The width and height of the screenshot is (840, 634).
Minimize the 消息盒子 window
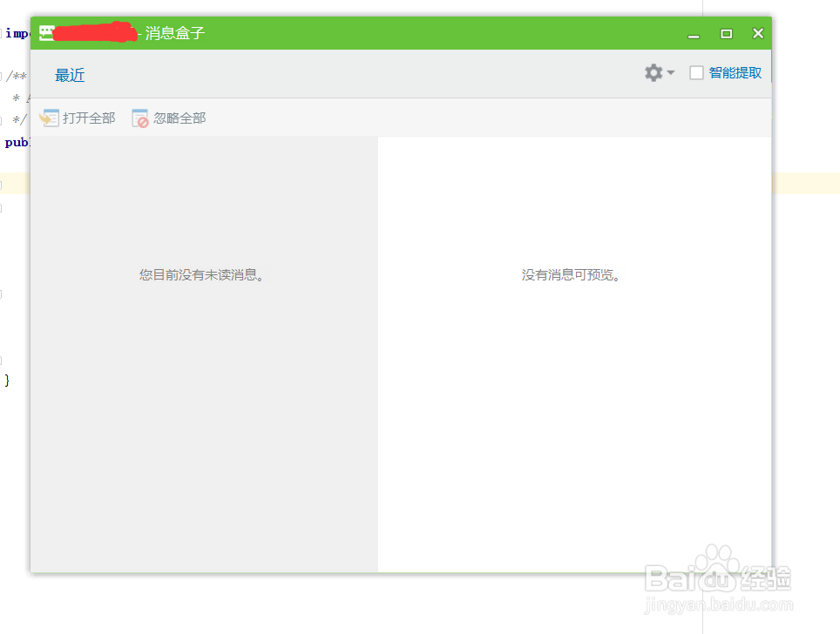click(693, 33)
